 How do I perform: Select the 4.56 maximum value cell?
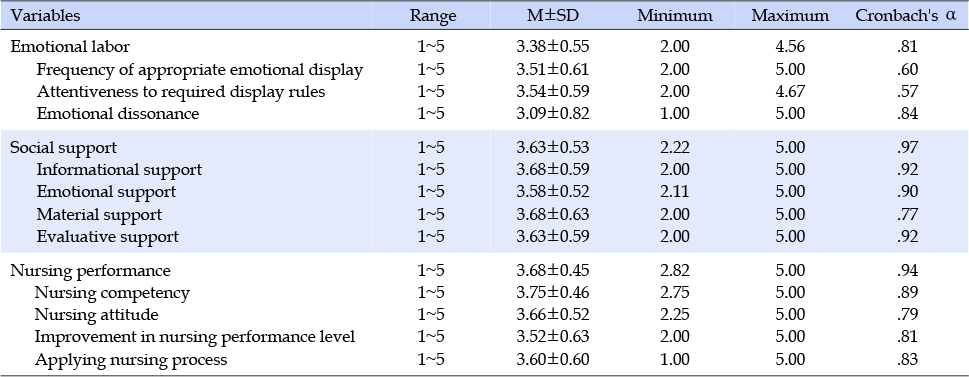point(790,47)
